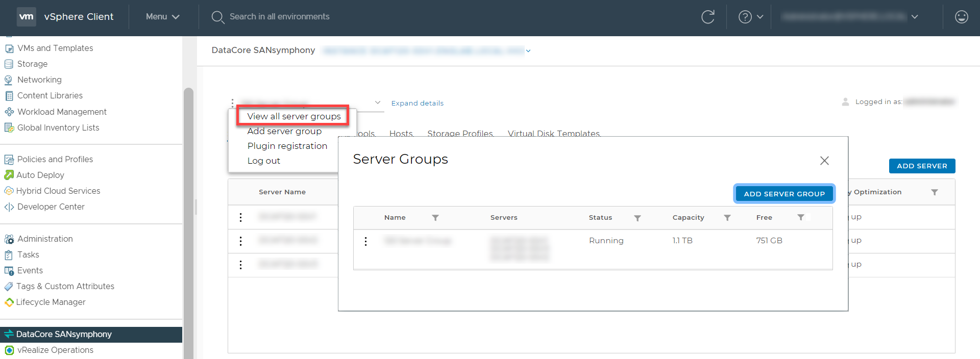
Task: Close the Server Groups dialog
Action: click(824, 161)
